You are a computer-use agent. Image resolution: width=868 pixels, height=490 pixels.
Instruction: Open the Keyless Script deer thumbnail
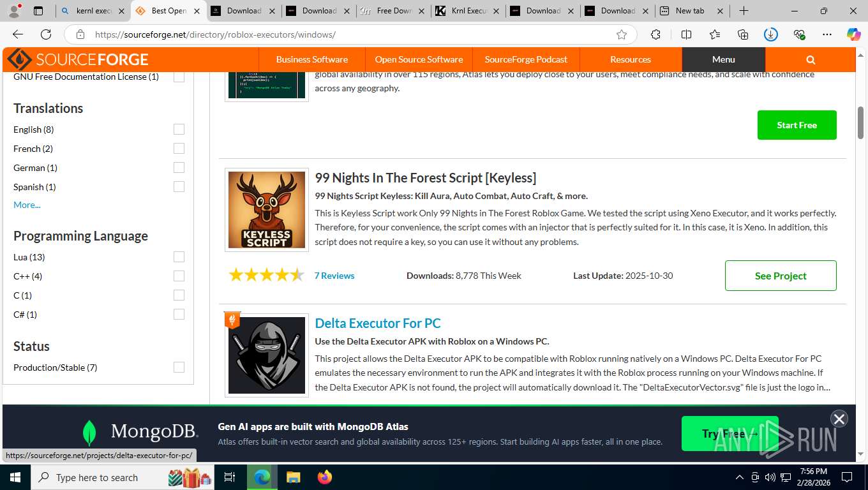(x=267, y=210)
